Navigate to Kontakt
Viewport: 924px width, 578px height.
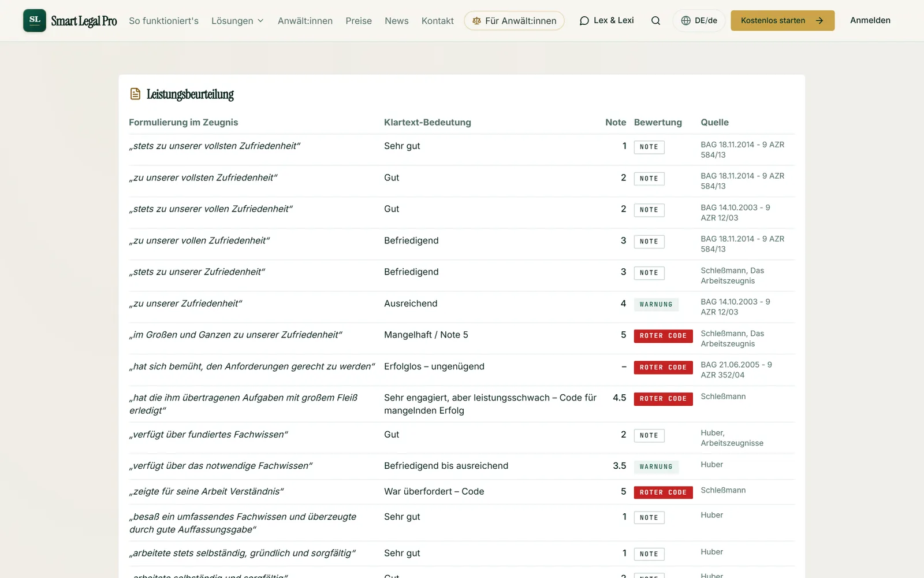click(x=437, y=21)
